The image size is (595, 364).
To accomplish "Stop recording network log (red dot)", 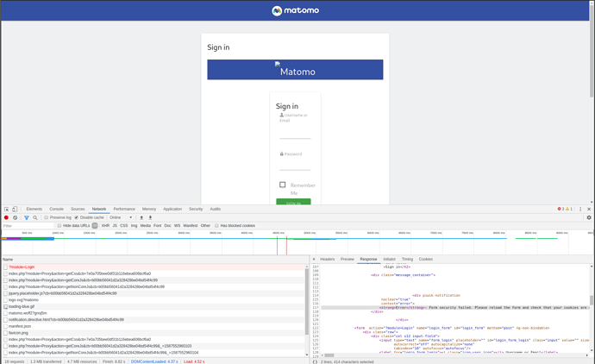I will tap(6, 217).
